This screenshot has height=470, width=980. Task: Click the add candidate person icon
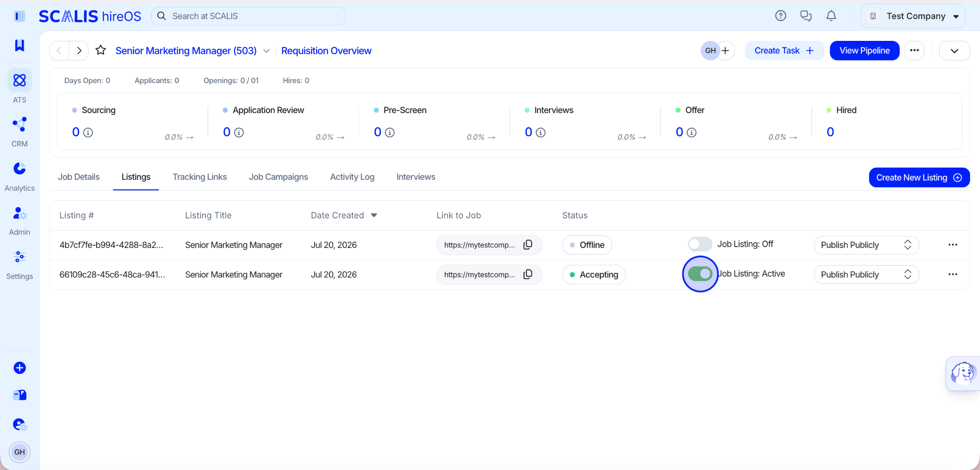[x=20, y=424]
